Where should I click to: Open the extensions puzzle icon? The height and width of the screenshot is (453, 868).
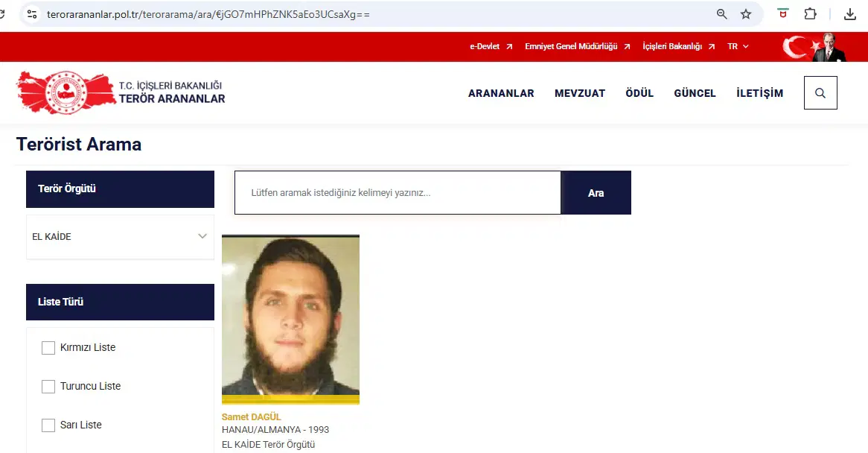tap(811, 14)
